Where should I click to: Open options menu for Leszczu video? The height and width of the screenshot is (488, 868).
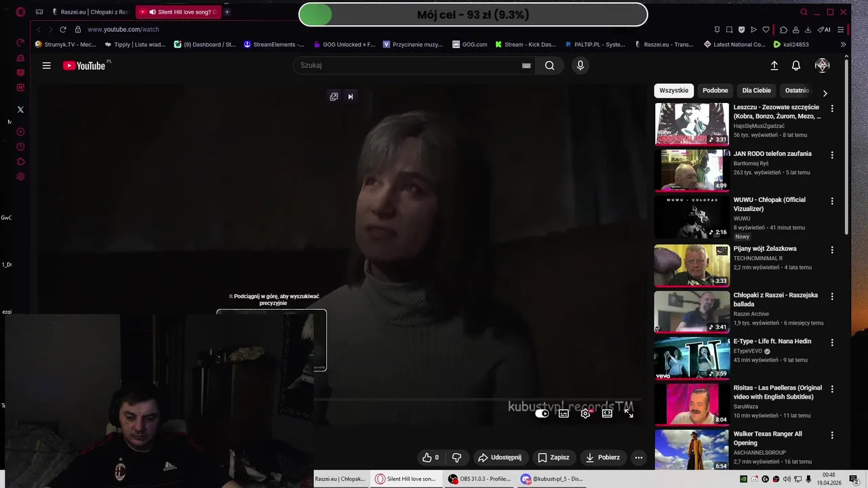pos(832,108)
